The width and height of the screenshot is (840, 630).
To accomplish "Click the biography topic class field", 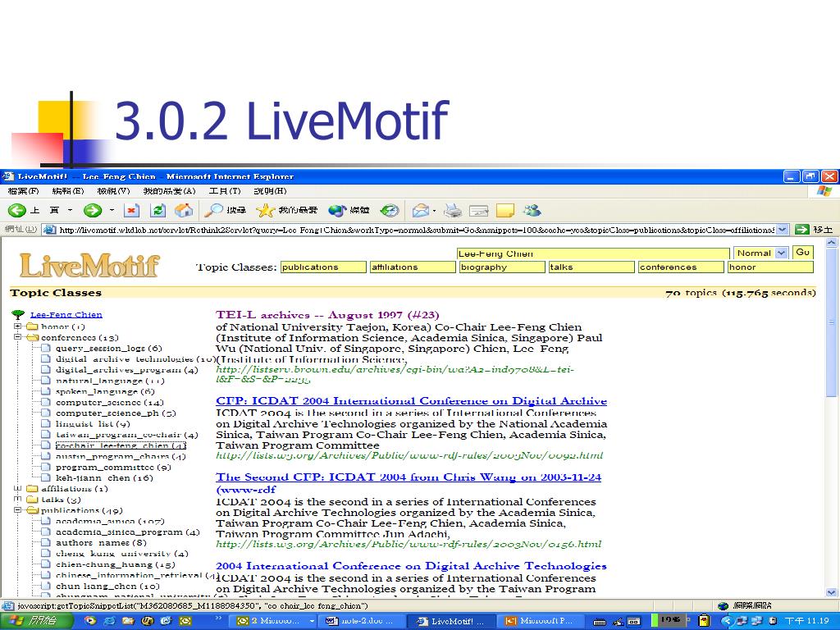I will click(x=502, y=267).
